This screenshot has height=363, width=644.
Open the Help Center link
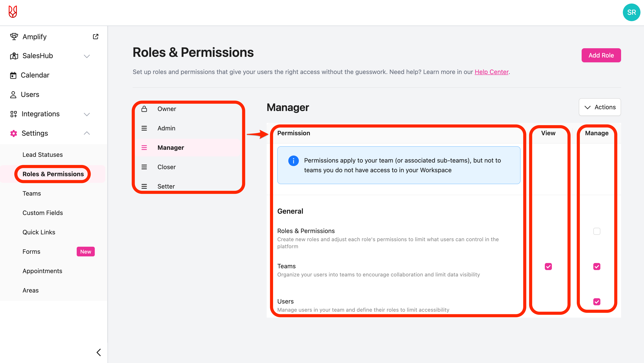coord(491,72)
